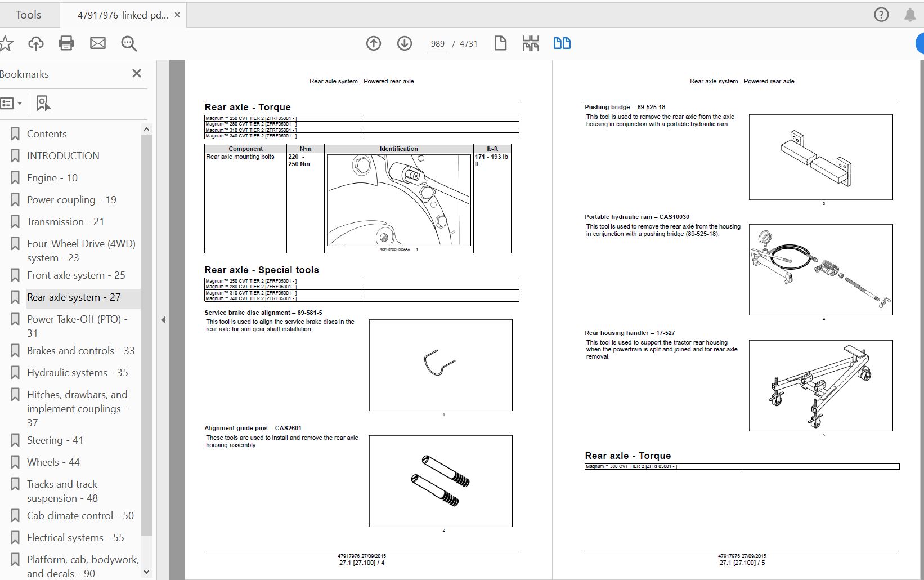This screenshot has height=580, width=924.
Task: Click the pushing bridge 89-525-18 illustration
Action: tap(821, 157)
